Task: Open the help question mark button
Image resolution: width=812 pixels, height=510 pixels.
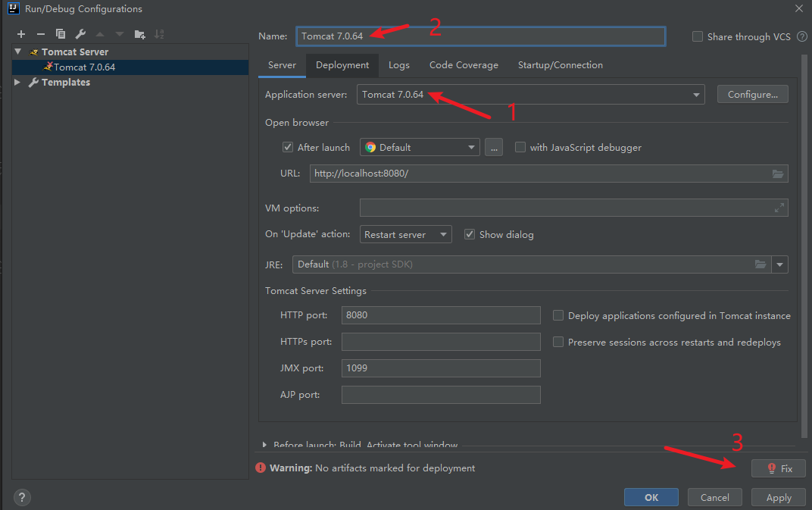Action: click(x=22, y=498)
